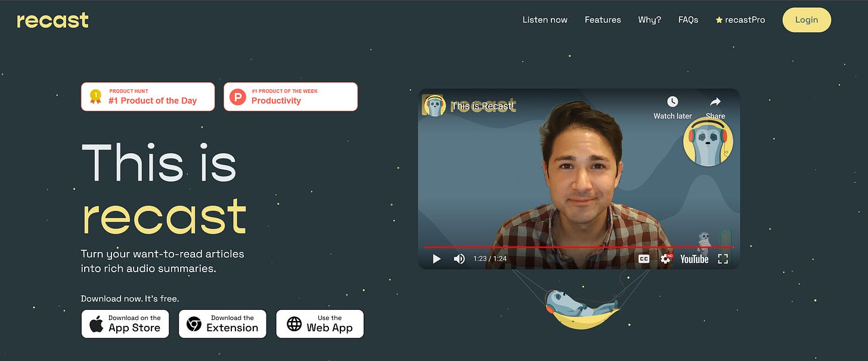Image resolution: width=868 pixels, height=361 pixels.
Task: Click the This is recast headline
Action: point(164,188)
